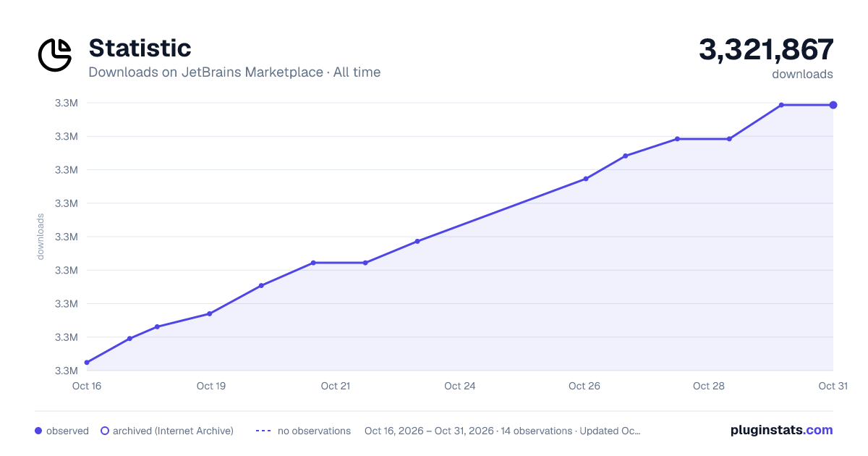Click the "Oct 31" axis label
Viewport: 868px width, 456px height.
click(x=833, y=386)
